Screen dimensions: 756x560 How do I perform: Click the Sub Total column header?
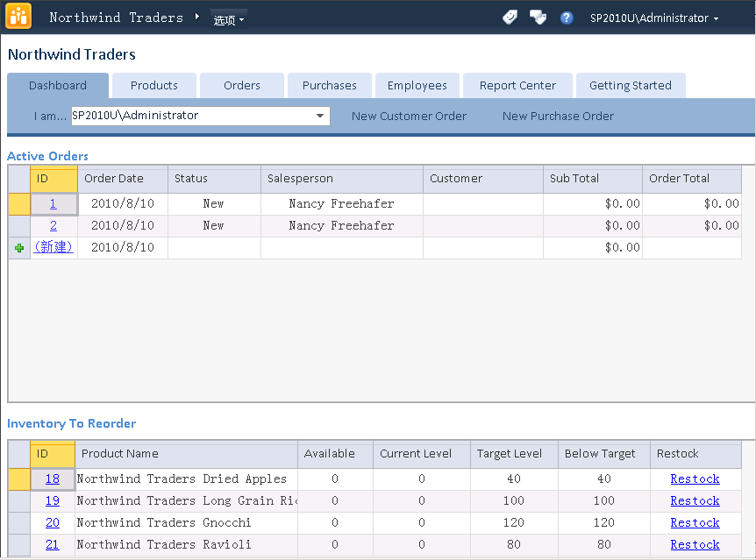coord(593,179)
